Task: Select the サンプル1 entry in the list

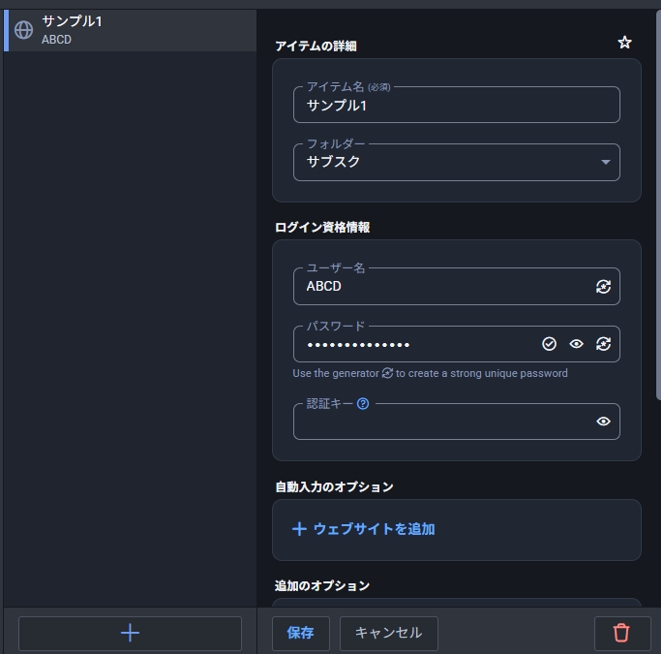Action: 130,30
